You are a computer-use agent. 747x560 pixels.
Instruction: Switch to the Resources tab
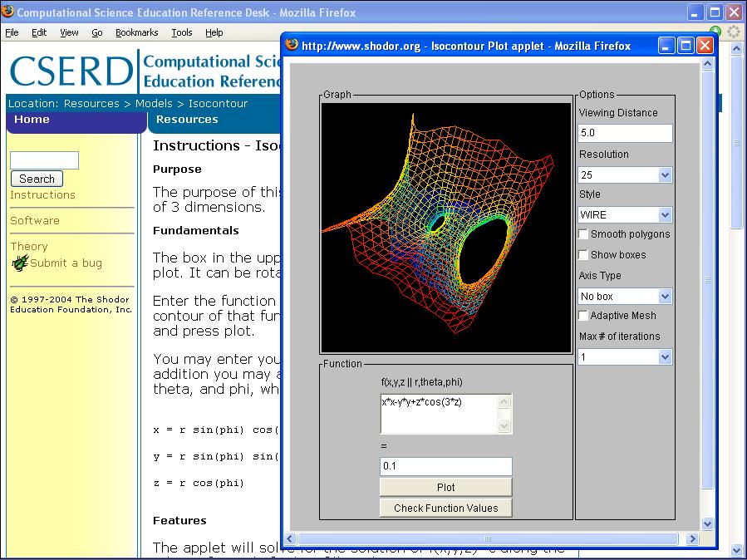pos(187,120)
